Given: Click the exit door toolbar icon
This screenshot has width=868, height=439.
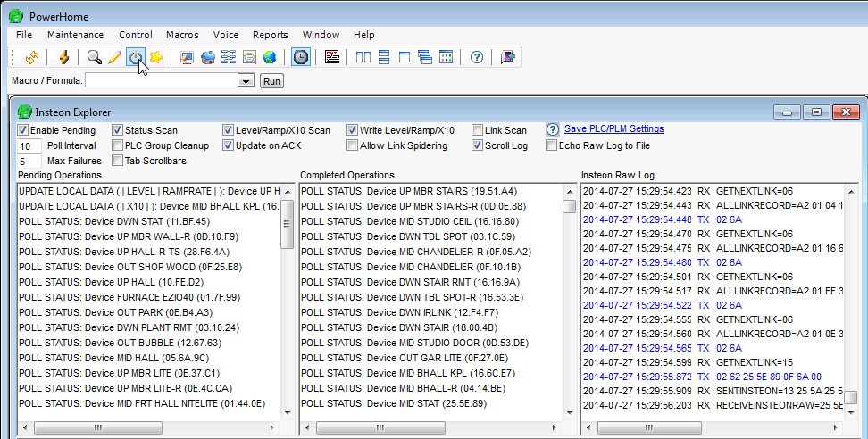Looking at the screenshot, I should (x=508, y=57).
